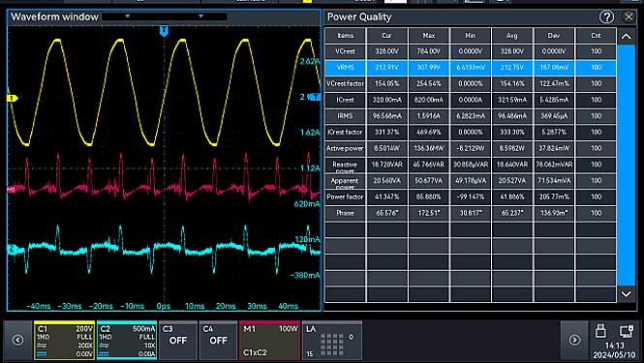Open C2 channel settings
644x363 pixels.
[127, 341]
